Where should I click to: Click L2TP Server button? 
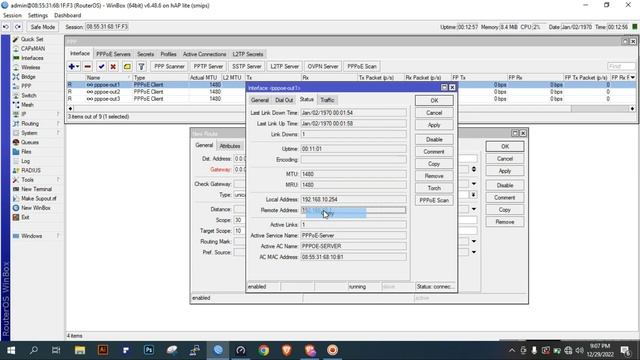(284, 67)
